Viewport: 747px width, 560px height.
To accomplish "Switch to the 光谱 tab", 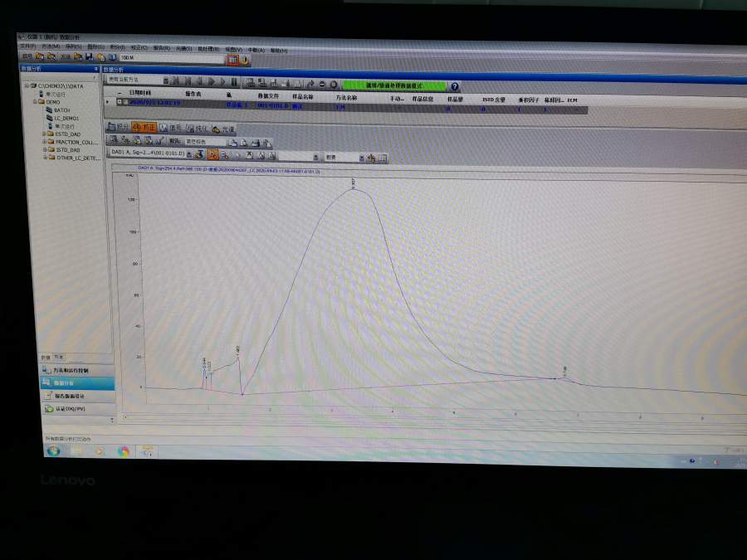I will click(223, 129).
